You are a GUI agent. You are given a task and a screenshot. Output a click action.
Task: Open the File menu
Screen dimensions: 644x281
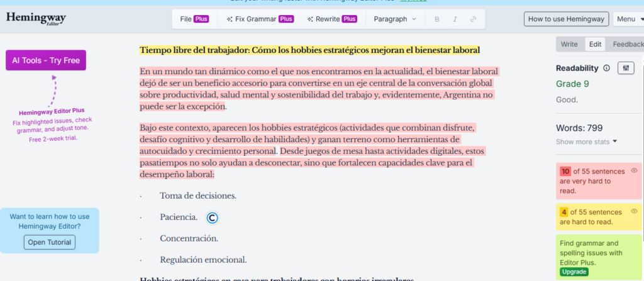pos(194,19)
